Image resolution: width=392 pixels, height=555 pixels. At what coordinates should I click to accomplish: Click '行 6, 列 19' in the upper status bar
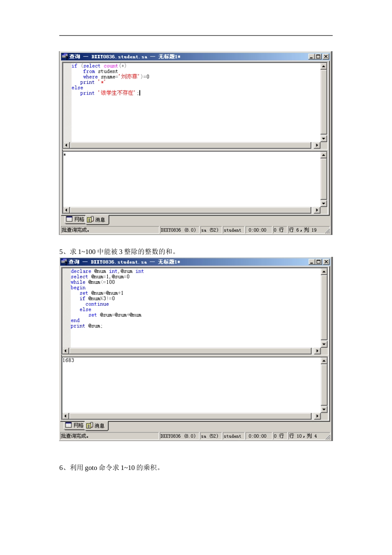pyautogui.click(x=303, y=230)
